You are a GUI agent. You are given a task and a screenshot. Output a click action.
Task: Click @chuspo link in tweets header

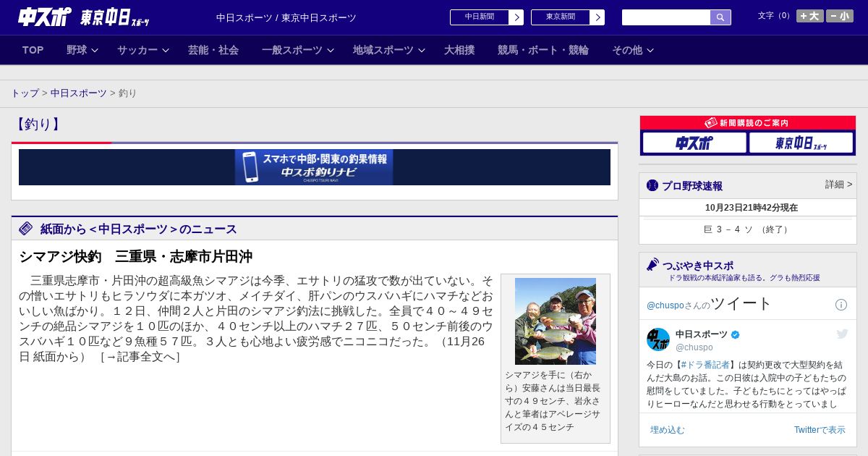(665, 305)
